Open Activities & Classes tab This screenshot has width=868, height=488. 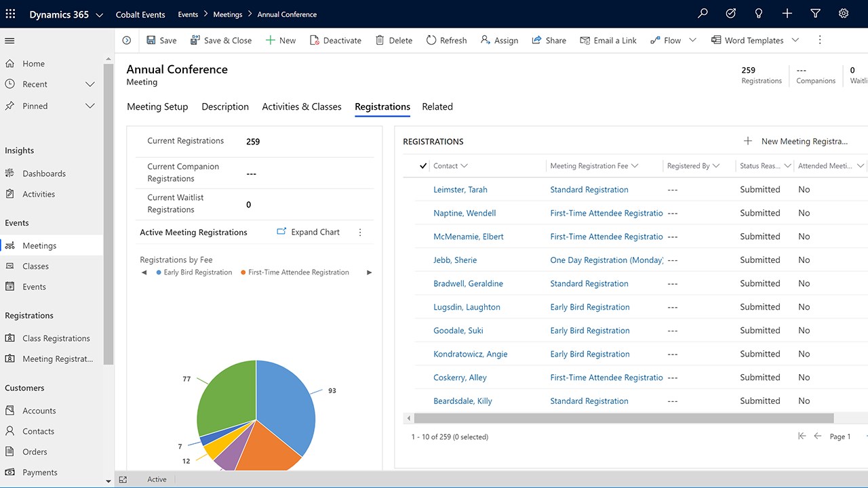302,107
